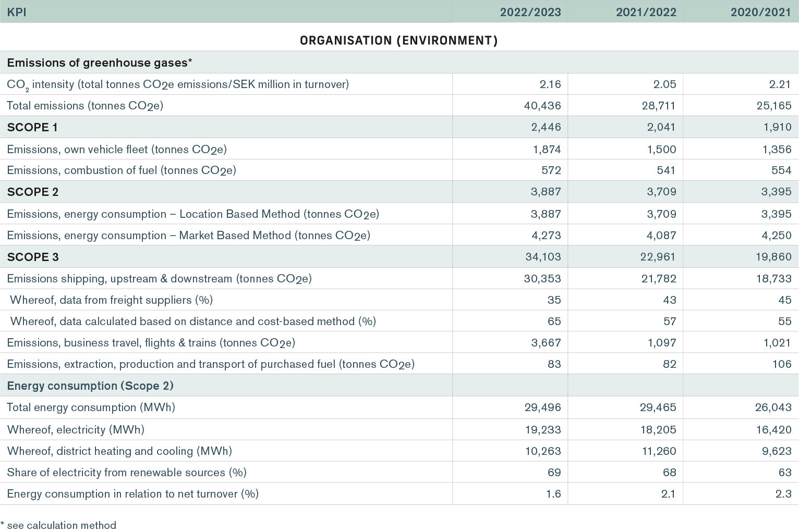Select the Total emissions row label

(85, 106)
